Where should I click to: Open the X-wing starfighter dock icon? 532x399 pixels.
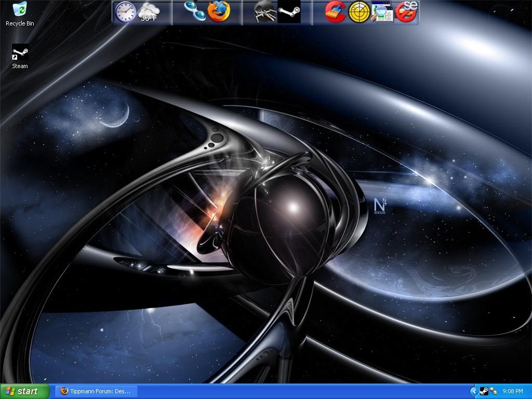click(264, 12)
